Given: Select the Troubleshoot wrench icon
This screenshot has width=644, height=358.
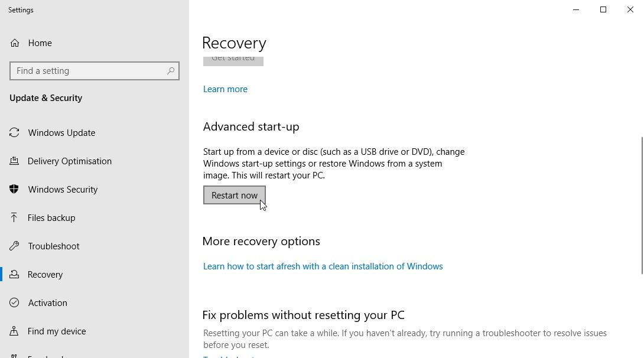Looking at the screenshot, I should tap(15, 246).
